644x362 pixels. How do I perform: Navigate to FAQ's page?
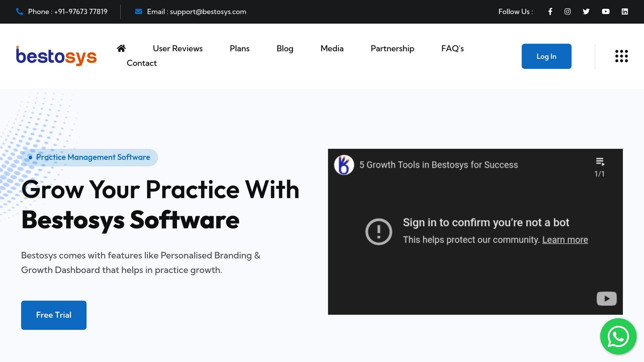tap(452, 48)
